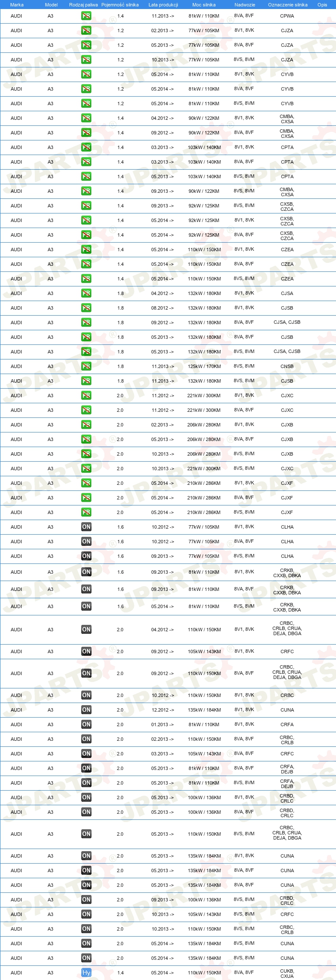This screenshot has width=336, height=980.
Task: Select the Nadwozie column header
Action: pyautogui.click(x=245, y=5)
